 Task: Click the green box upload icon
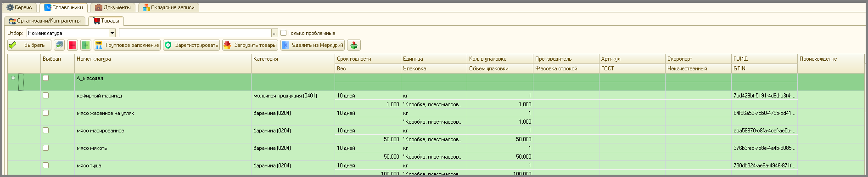pyautogui.click(x=354, y=45)
